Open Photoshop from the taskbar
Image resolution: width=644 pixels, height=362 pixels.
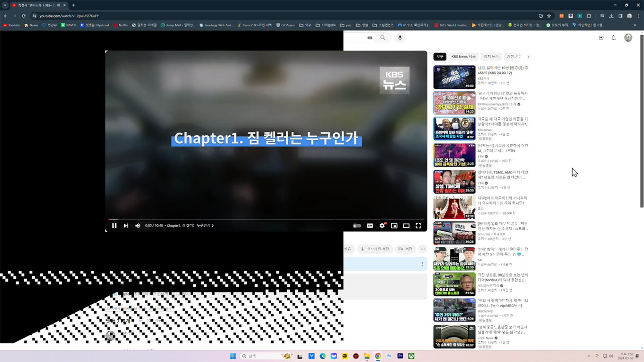(389, 356)
